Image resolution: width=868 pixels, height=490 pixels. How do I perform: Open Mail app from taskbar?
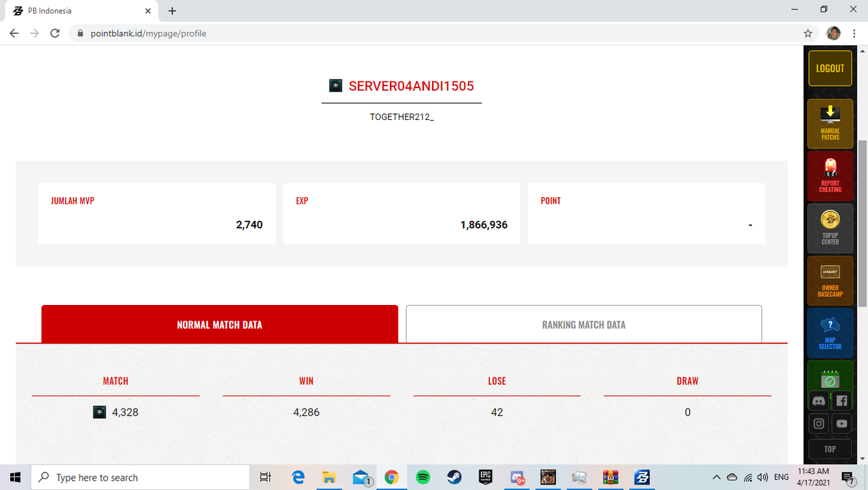point(361,477)
